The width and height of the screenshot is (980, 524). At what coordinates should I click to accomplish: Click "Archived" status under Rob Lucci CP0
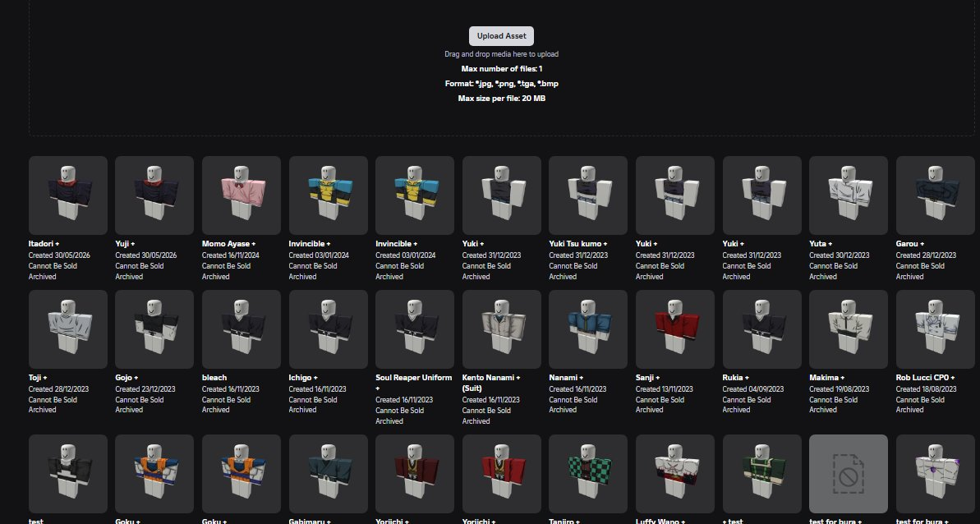coord(909,411)
